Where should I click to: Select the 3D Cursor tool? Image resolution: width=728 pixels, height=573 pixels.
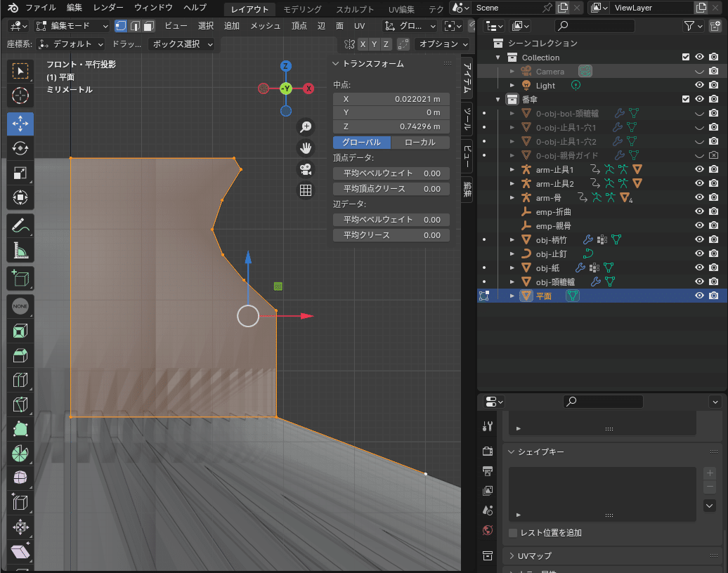20,95
